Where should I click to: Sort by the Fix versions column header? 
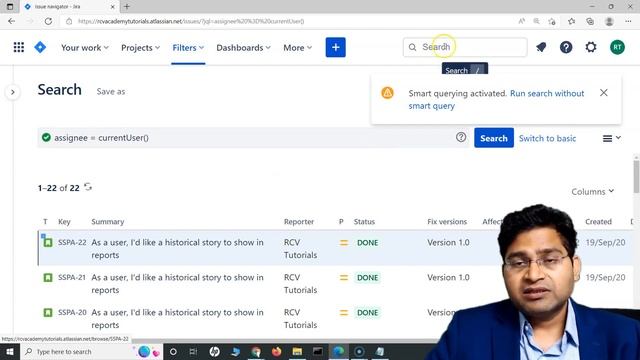click(447, 222)
